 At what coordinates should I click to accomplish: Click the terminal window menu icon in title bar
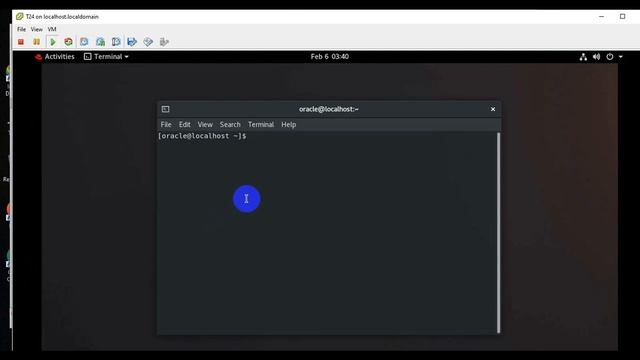[x=165, y=109]
